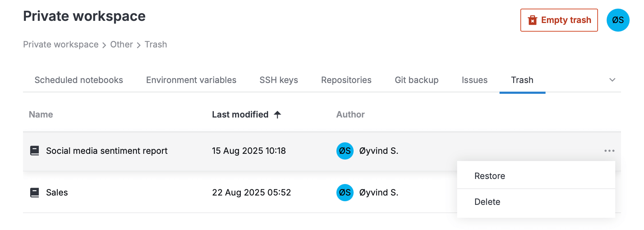Switch to the Scheduled notebooks tab
Screen dimensions: 644x230
pyautogui.click(x=79, y=80)
